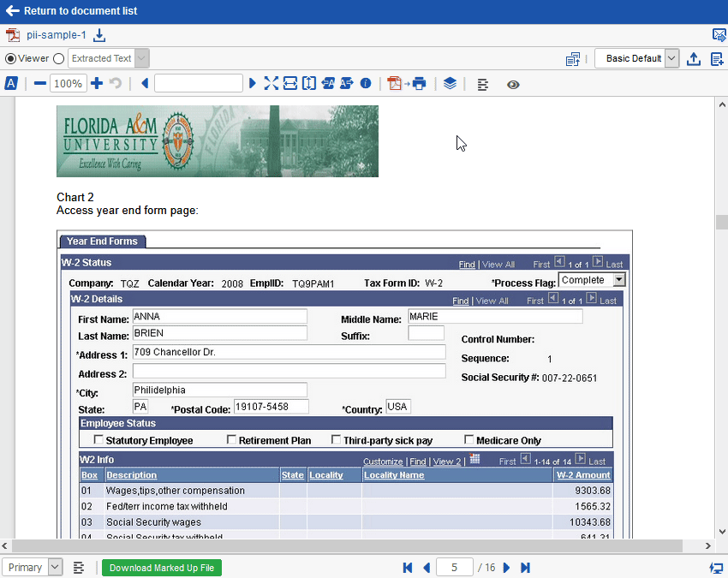Click the page number field showing 5
Screen dimensions: 728x578
point(455,568)
